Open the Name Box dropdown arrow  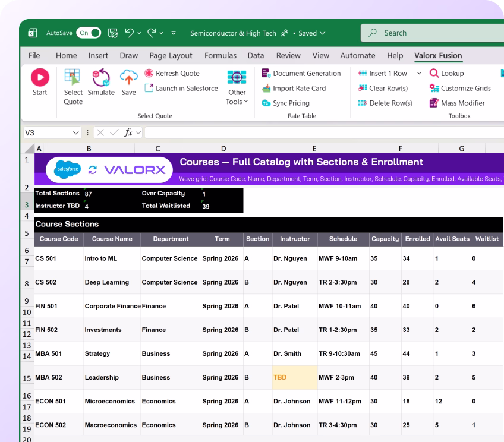click(x=76, y=132)
